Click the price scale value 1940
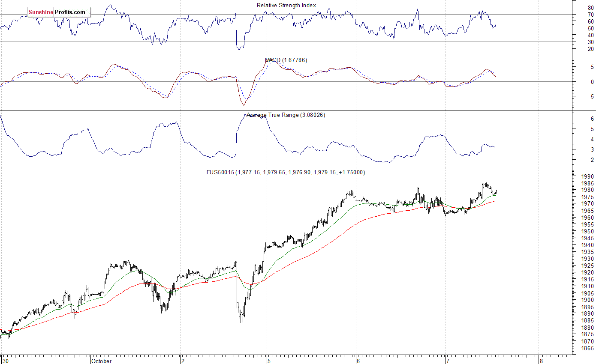596x364 pixels. (588, 245)
